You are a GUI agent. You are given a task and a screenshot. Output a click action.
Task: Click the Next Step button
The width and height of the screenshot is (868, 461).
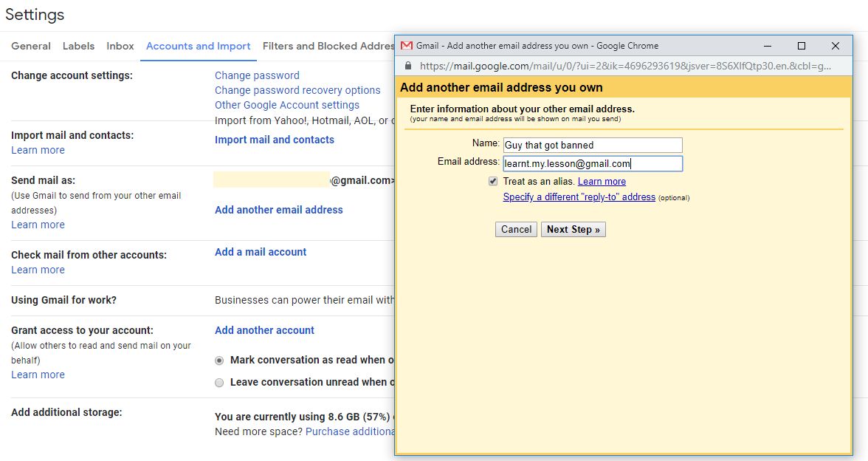pos(573,229)
